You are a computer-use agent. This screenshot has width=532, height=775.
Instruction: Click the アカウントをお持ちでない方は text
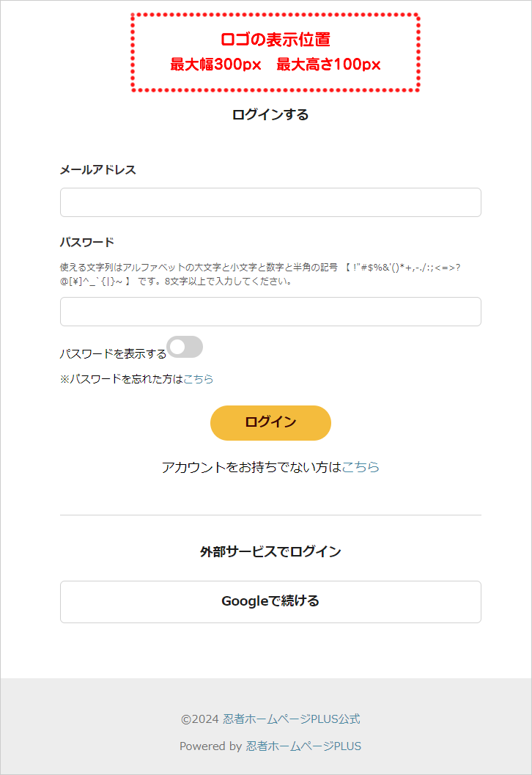click(x=251, y=467)
